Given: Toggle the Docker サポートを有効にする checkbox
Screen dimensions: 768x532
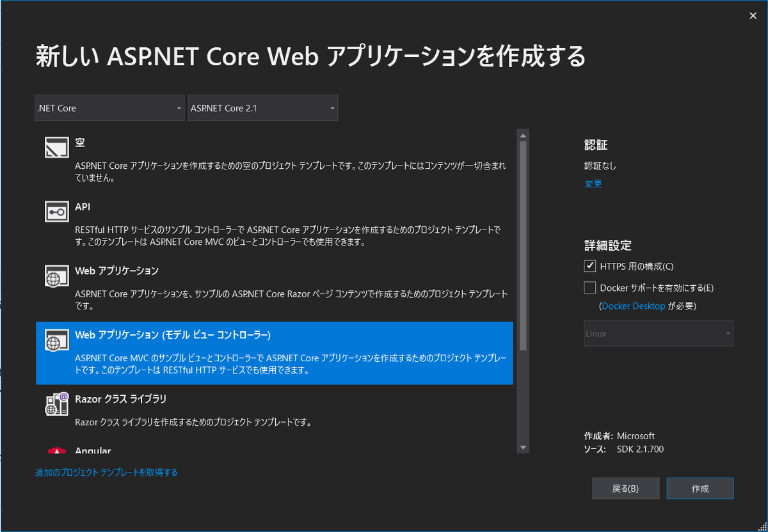Looking at the screenshot, I should click(590, 288).
